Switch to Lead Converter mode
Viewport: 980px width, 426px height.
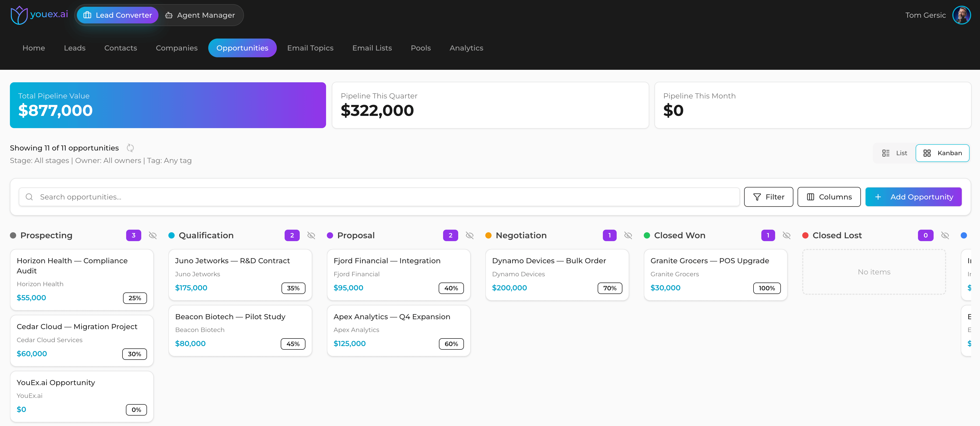click(x=118, y=15)
